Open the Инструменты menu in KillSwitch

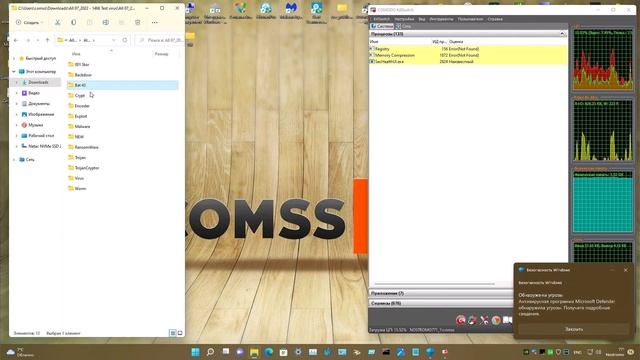(x=441, y=19)
